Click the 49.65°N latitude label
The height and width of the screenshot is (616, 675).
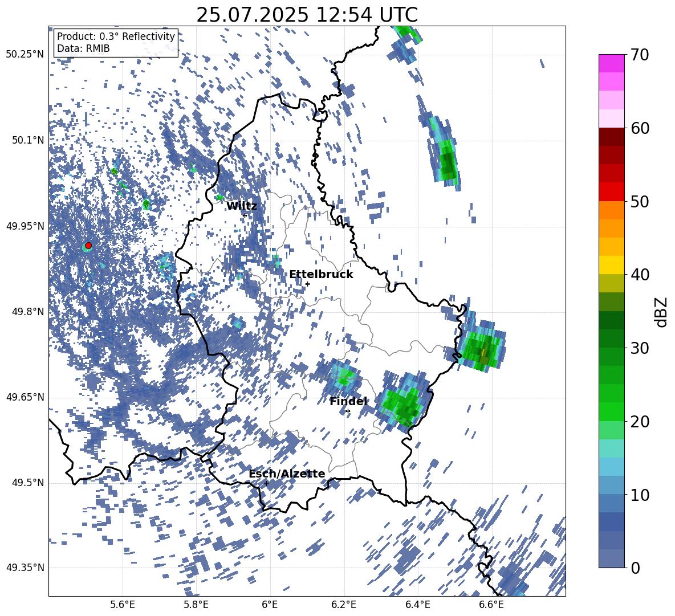click(25, 397)
